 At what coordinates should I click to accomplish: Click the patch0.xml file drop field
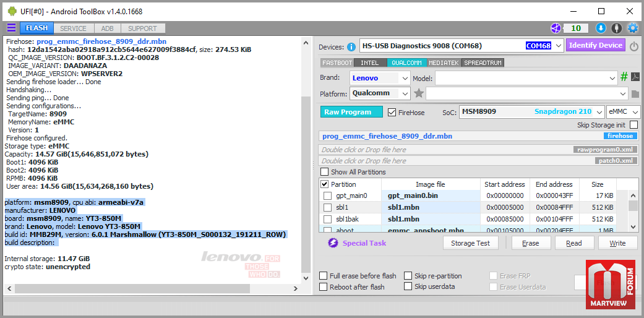tap(479, 161)
